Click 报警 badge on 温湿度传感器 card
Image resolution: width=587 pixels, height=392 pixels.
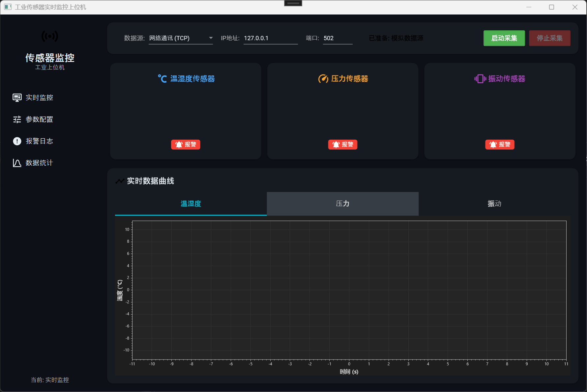pyautogui.click(x=186, y=145)
